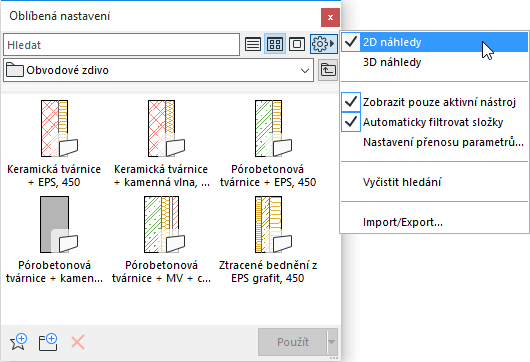Screen dimensions: 530x362
Task: Switch to list view icon
Action: (x=253, y=44)
